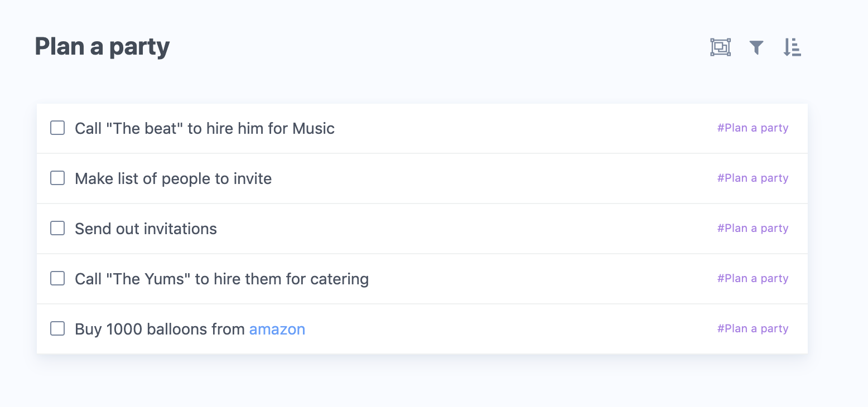Click the 'Plan a party' page heading

(x=103, y=47)
